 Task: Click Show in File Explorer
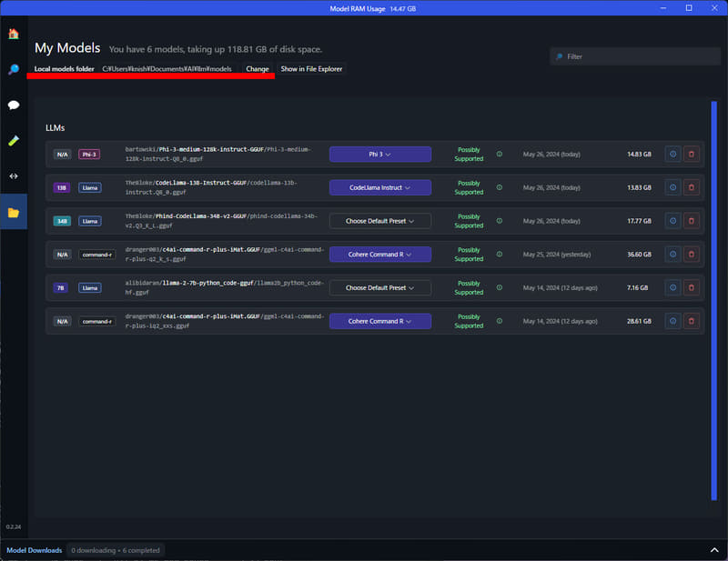310,69
